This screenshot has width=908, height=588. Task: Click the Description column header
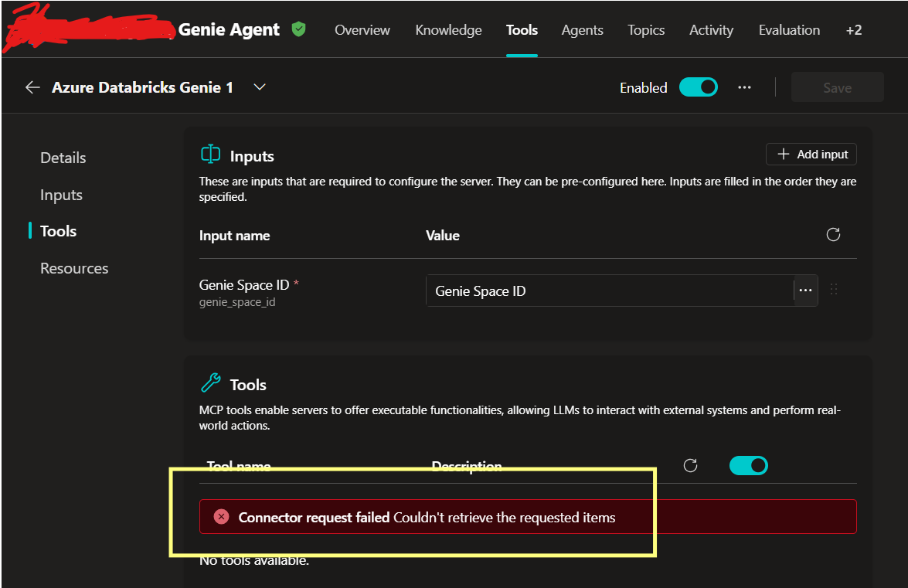tap(467, 467)
